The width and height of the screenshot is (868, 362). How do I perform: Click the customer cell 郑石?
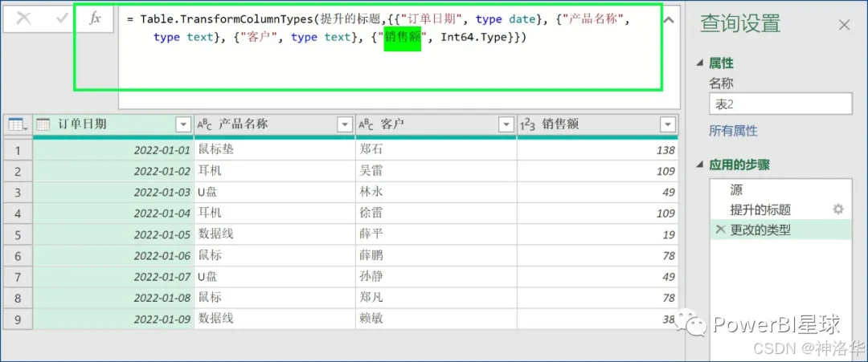[x=436, y=150]
